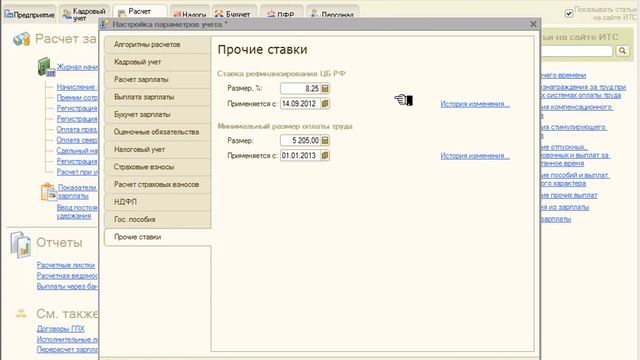Switch to Налоги main tab
This screenshot has height=360, width=640.
[x=189, y=13]
